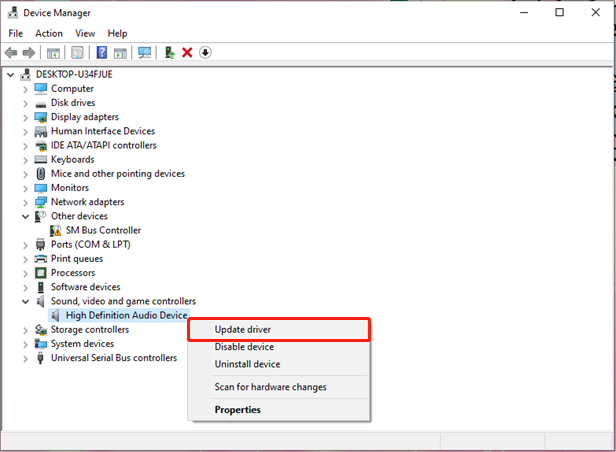This screenshot has width=616, height=452.
Task: Choose Scan for hardware changes
Action: click(x=279, y=387)
